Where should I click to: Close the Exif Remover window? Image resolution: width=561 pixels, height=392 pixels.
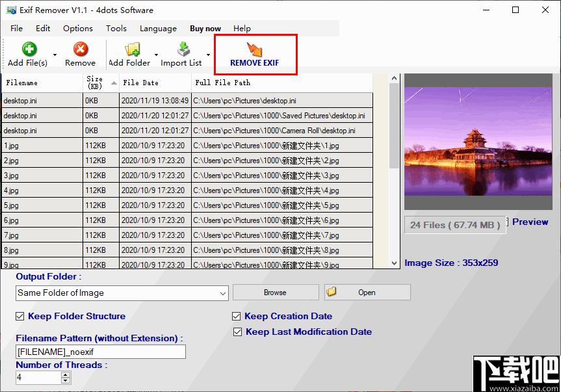(x=545, y=10)
